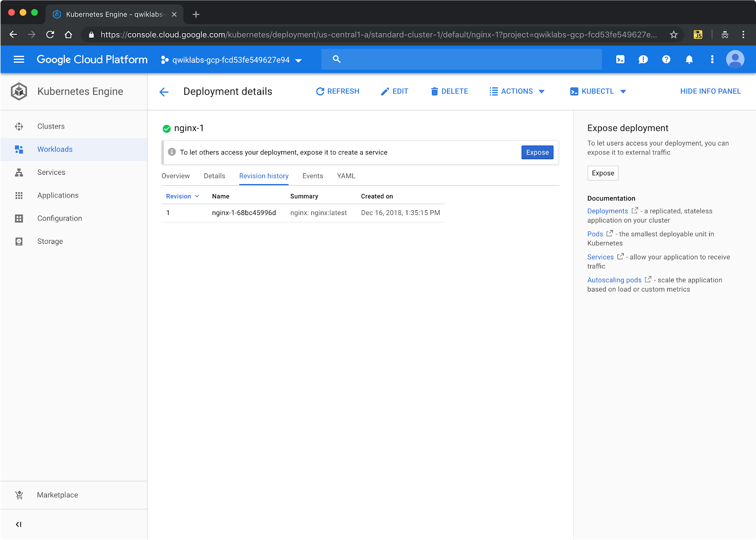Screen dimensions: 756x540
Task: Sort by the Revision column
Action: 182,197
